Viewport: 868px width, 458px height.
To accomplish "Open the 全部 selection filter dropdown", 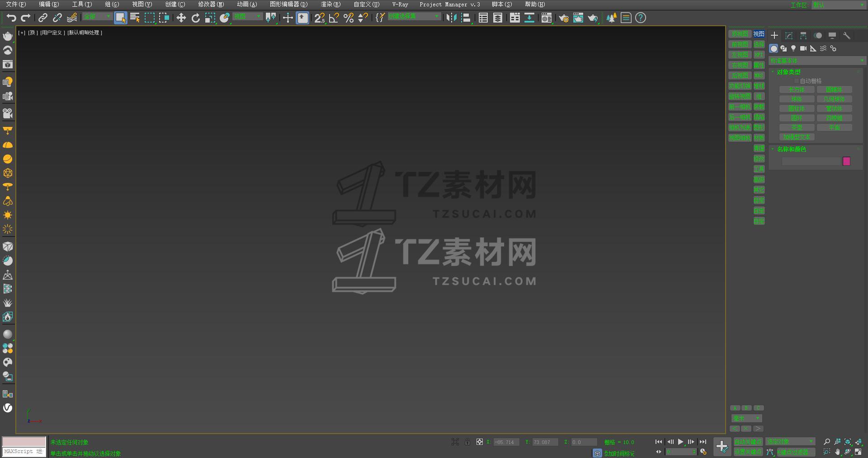I will (97, 17).
